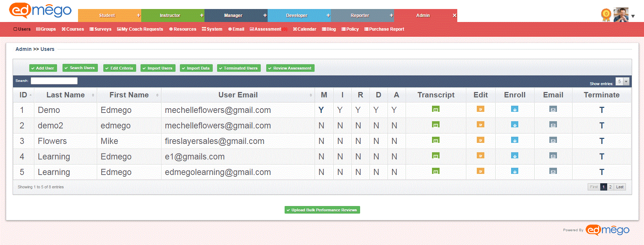644x245 pixels.
Task: Click Upload Bulk Performance Reviews button
Action: (x=322, y=210)
